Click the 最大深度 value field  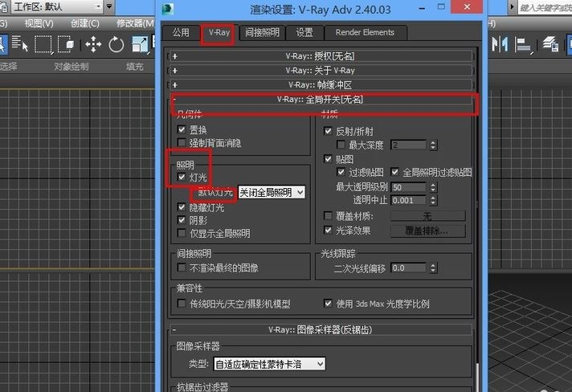408,145
